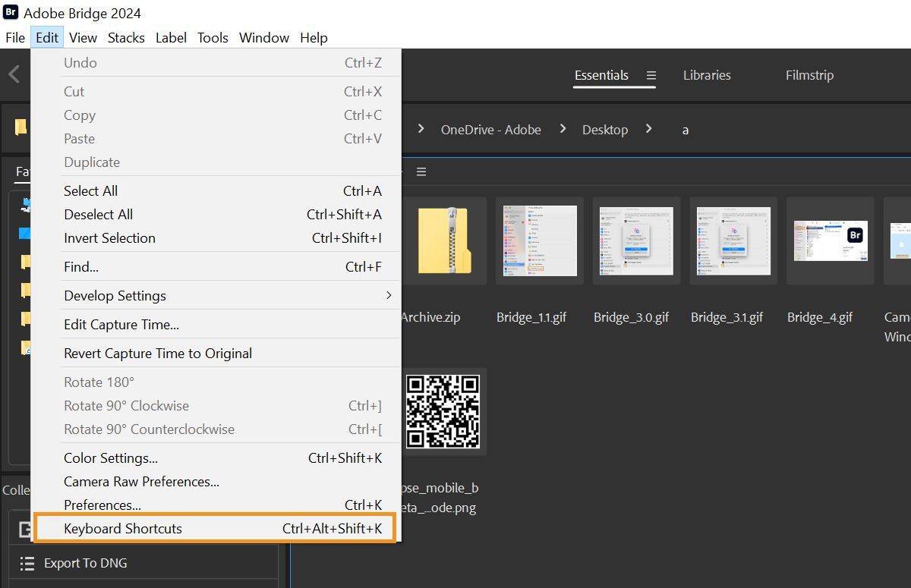Open the Window menu

click(x=264, y=37)
